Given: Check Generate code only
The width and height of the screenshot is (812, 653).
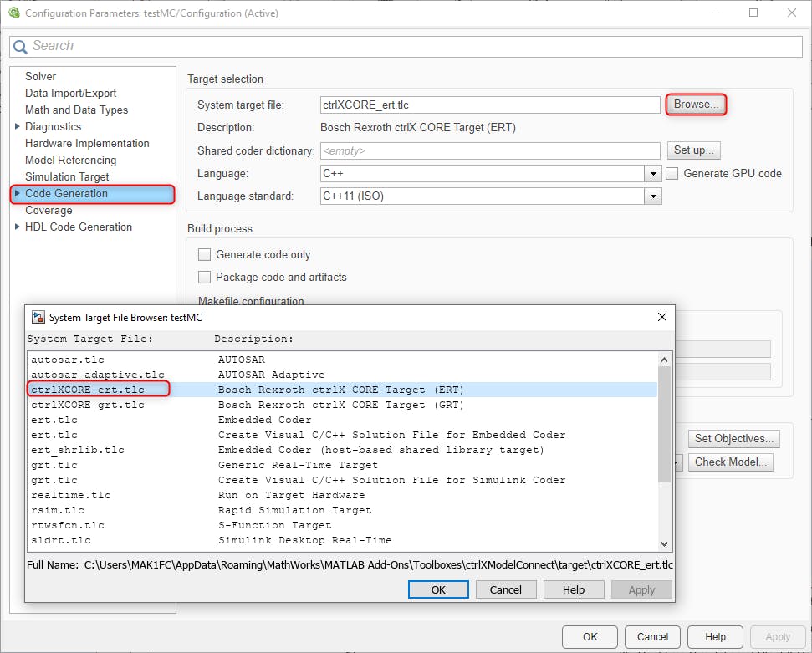Looking at the screenshot, I should coord(205,254).
